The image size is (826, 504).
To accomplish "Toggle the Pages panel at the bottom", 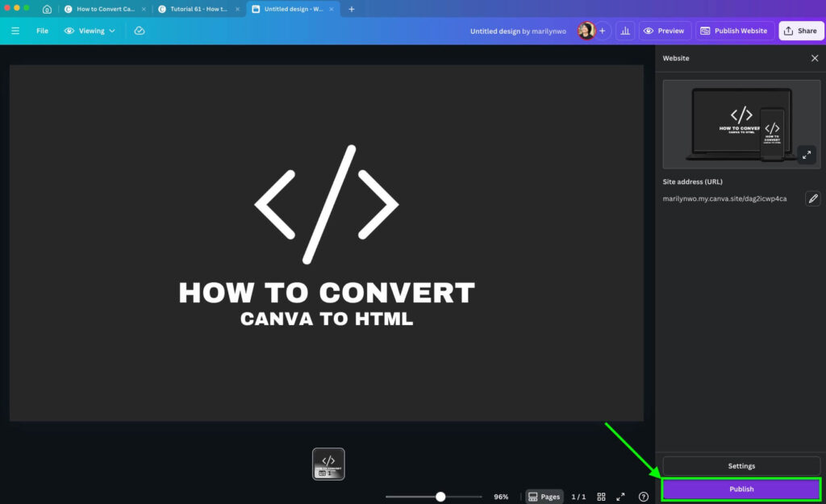I will click(544, 497).
